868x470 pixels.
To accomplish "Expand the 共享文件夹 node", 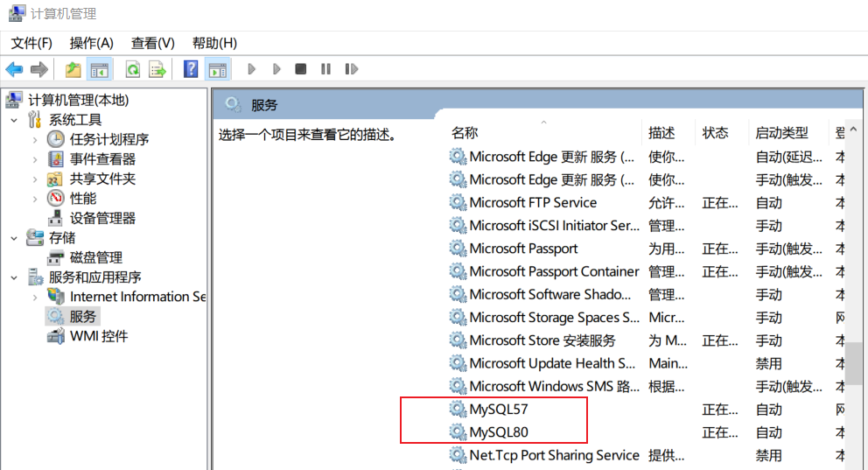I will [x=35, y=179].
